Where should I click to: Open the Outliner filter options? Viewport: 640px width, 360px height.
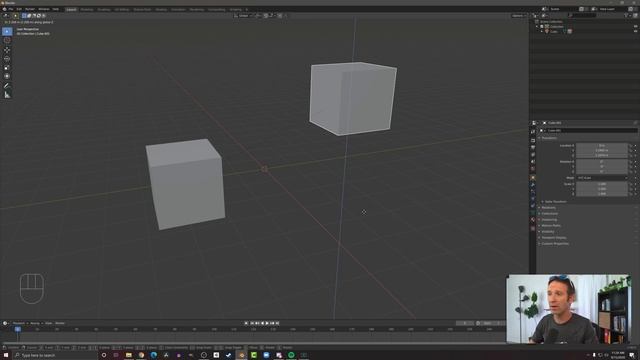pos(627,16)
